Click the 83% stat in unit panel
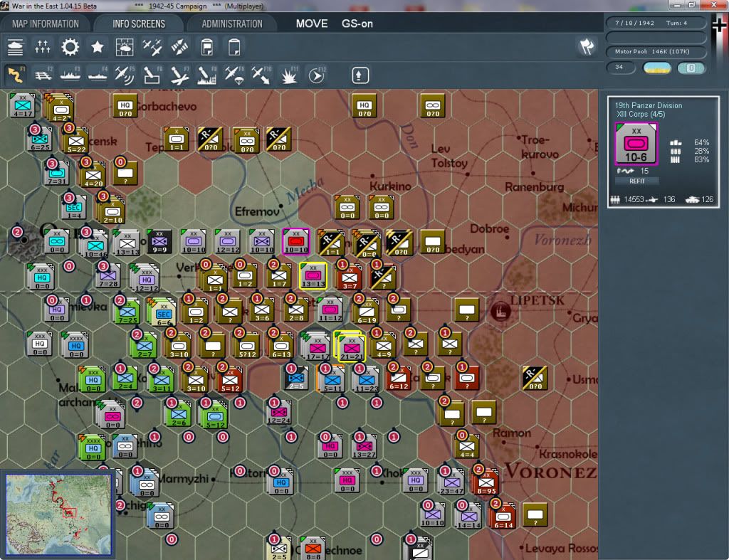The image size is (729, 560). [701, 159]
